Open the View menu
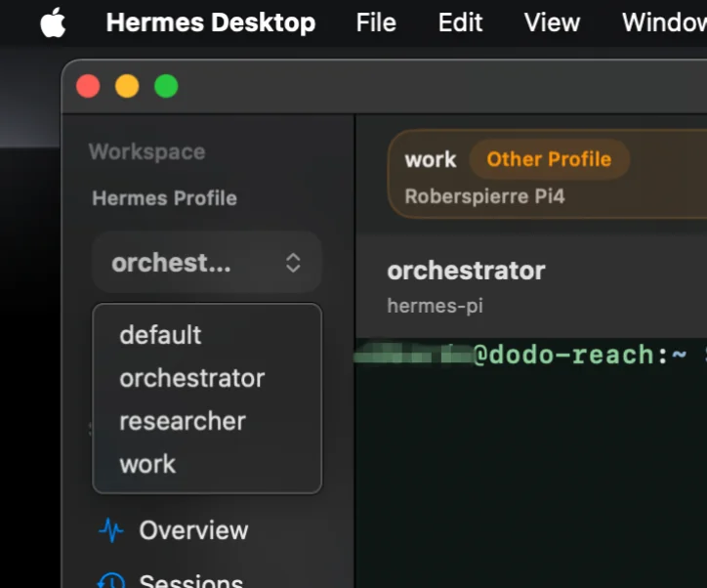707x588 pixels. tap(552, 22)
